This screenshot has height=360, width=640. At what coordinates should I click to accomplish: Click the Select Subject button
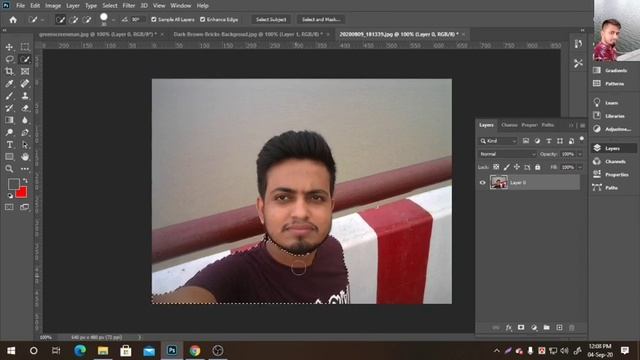(271, 20)
